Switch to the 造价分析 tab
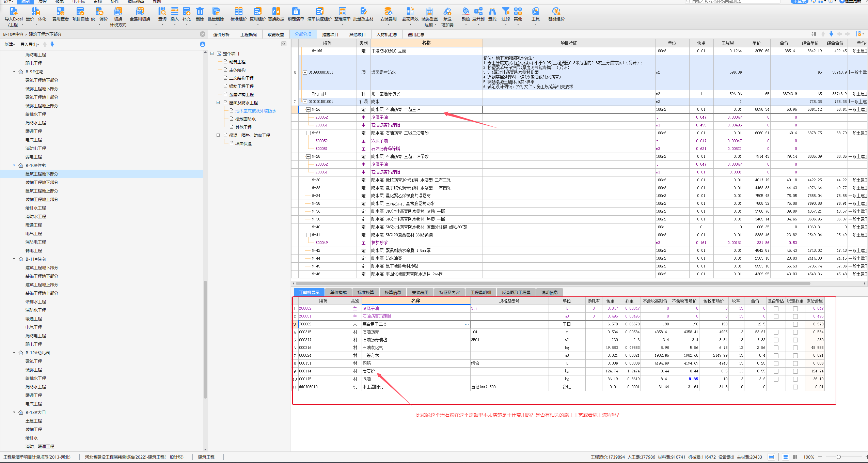868x463 pixels. pyautogui.click(x=221, y=34)
